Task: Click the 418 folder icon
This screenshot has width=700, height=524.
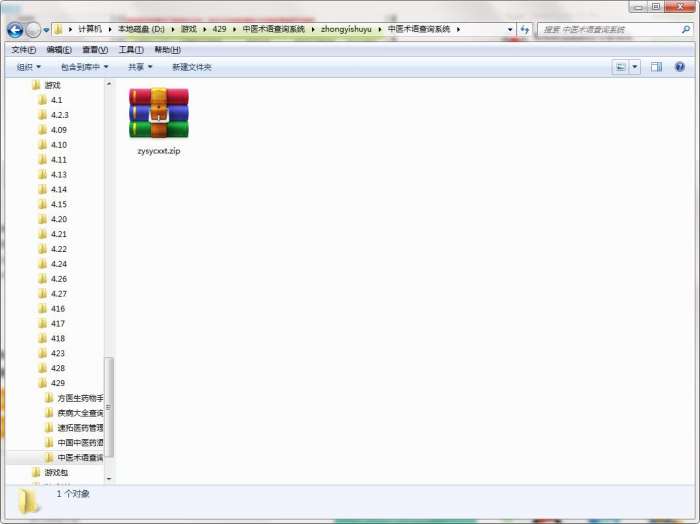Action: (42, 338)
